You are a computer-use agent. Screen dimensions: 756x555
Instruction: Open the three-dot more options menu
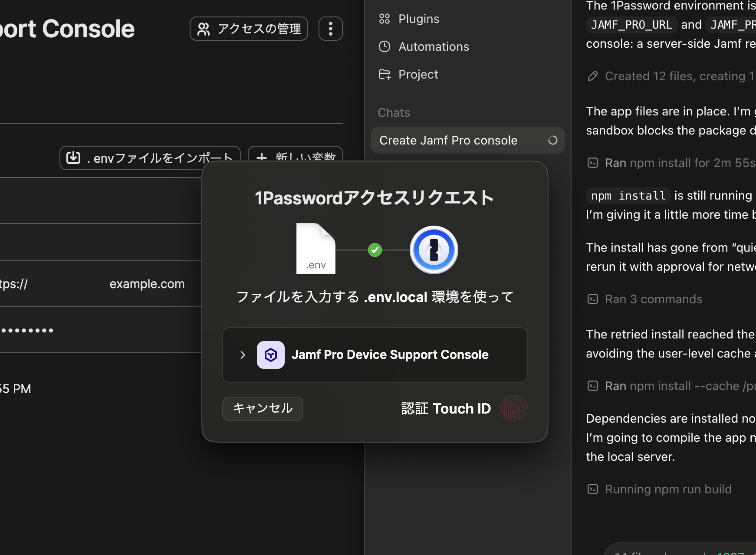point(331,29)
